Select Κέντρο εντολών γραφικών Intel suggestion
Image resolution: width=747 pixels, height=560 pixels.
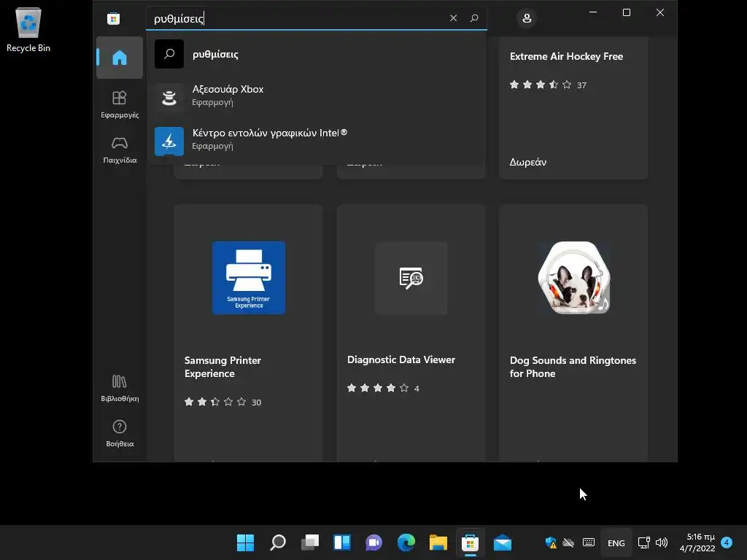click(317, 141)
